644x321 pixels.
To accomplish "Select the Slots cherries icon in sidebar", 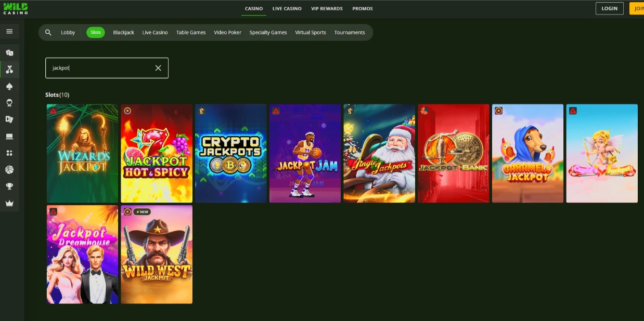I will pyautogui.click(x=9, y=69).
